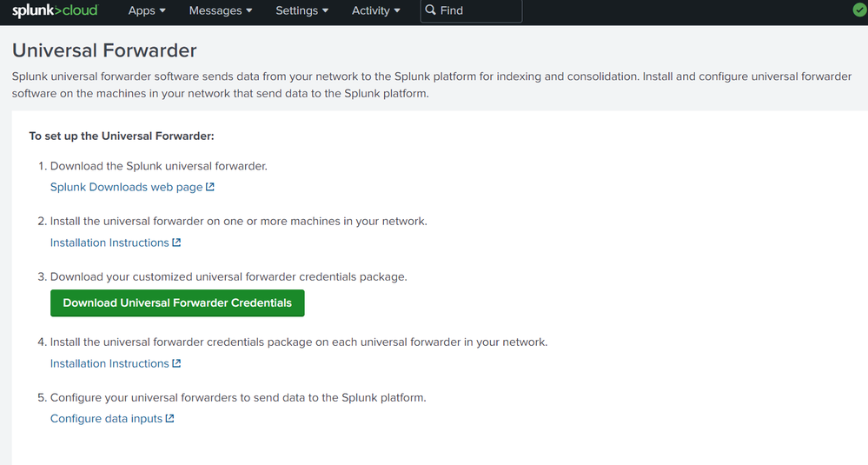Image resolution: width=868 pixels, height=465 pixels.
Task: Open the Splunk Downloads web page link
Action: click(x=126, y=187)
